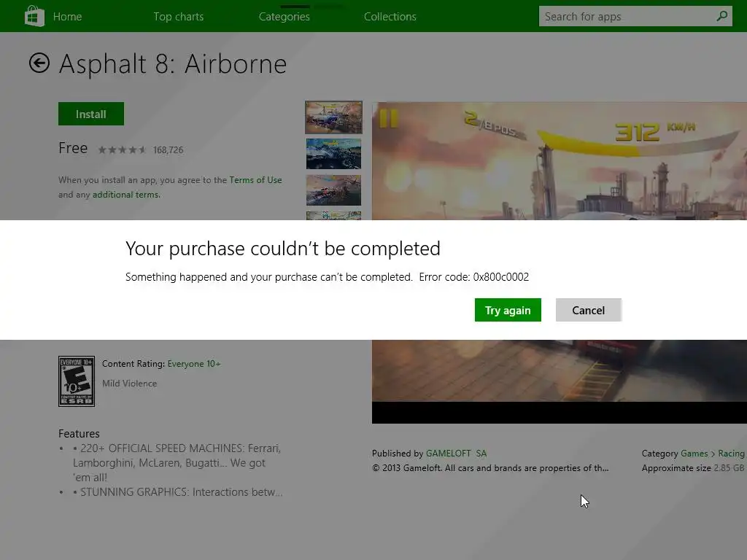The image size is (747, 560).
Task: Click the STUNNING GRAPHICS feature line
Action: click(177, 492)
